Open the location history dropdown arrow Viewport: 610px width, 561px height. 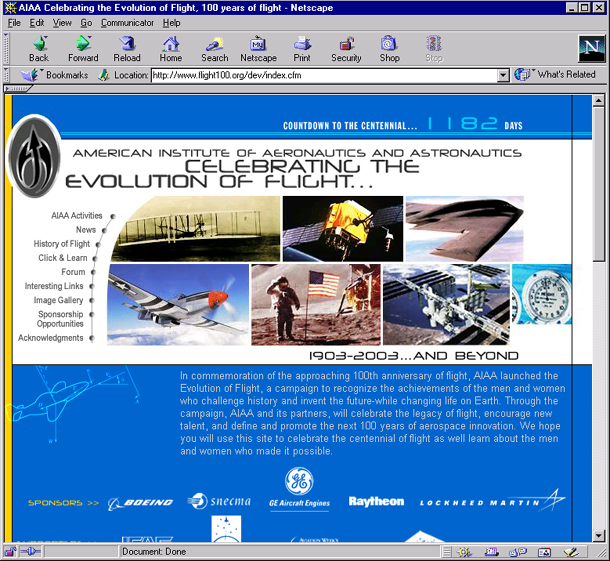503,75
